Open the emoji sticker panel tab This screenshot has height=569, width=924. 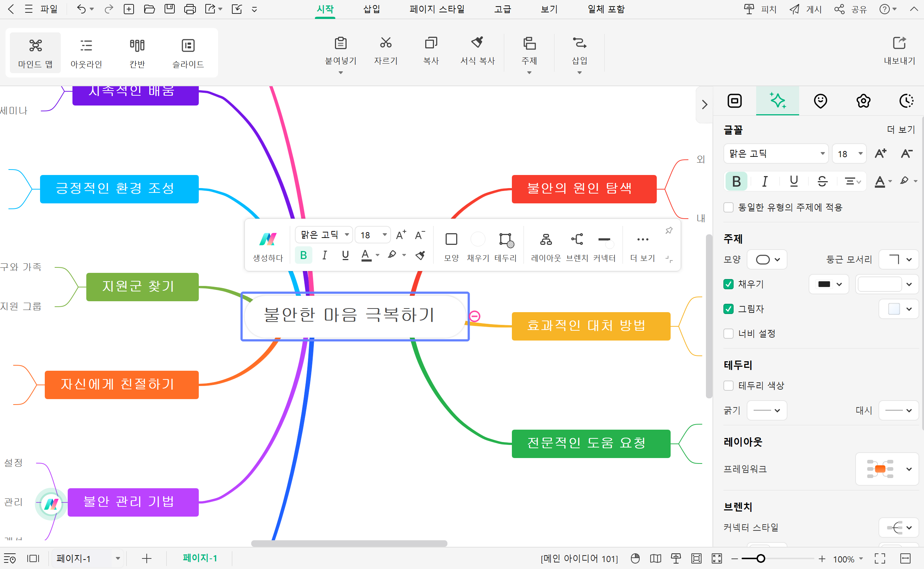820,101
